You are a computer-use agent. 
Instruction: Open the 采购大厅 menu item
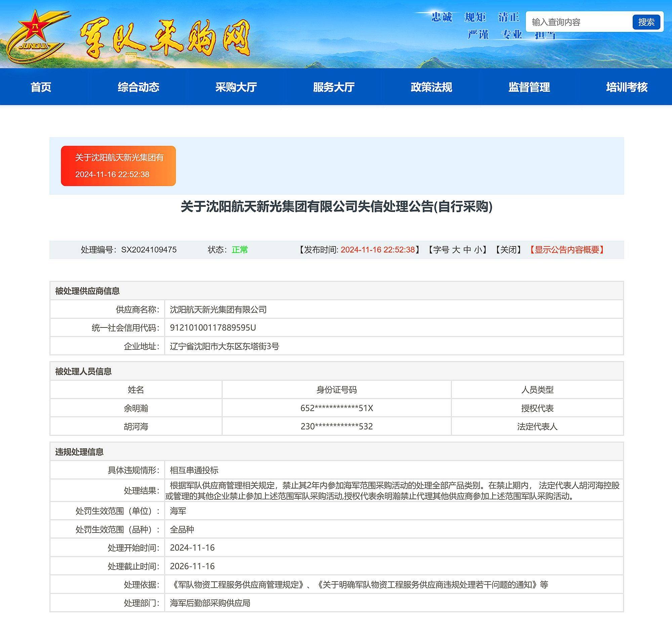pyautogui.click(x=236, y=87)
